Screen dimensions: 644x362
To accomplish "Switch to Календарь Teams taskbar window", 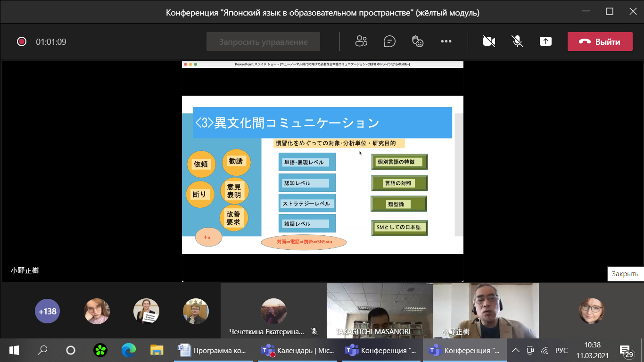I will point(298,350).
